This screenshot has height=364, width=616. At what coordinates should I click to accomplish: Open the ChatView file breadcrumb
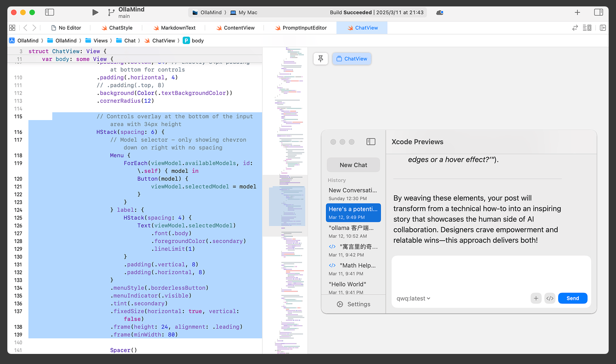160,40
